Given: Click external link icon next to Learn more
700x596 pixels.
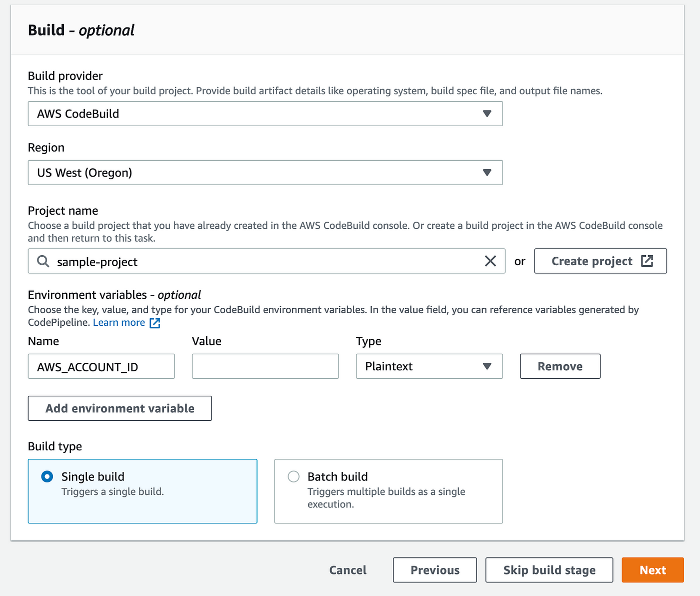Looking at the screenshot, I should pyautogui.click(x=155, y=323).
